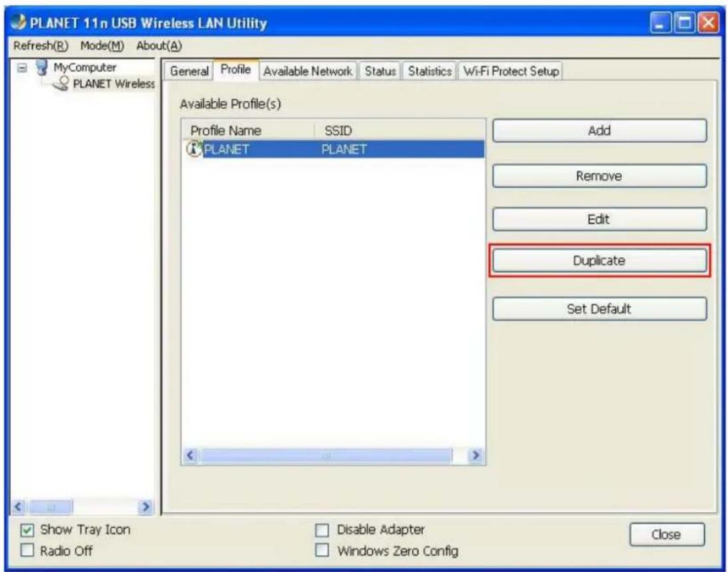Viewport: 728px width, 572px height.
Task: Click the profile info icon beside PLANET
Action: click(194, 149)
